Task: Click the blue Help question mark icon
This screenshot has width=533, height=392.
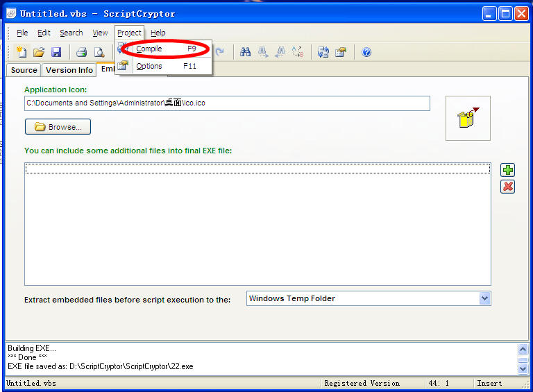Action: [366, 52]
